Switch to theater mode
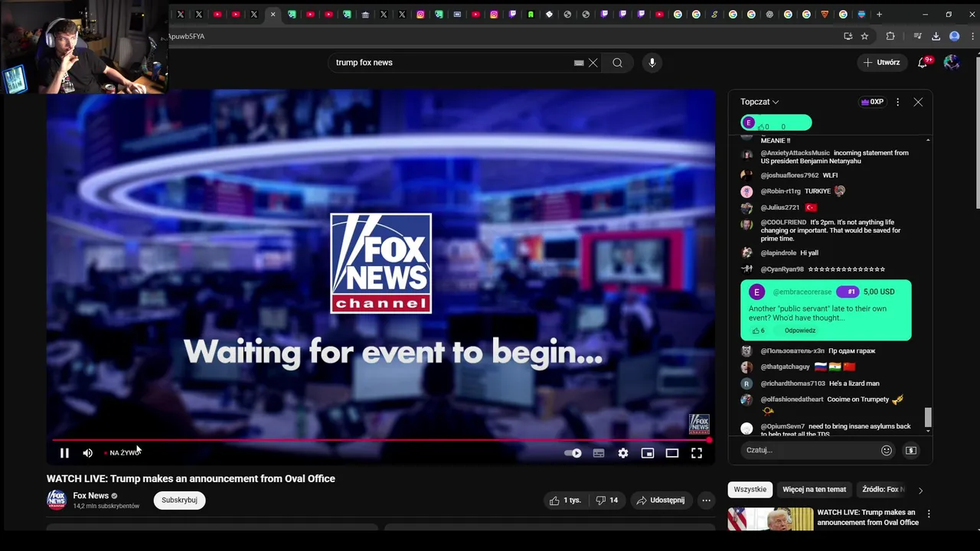The height and width of the screenshot is (551, 980). point(672,453)
